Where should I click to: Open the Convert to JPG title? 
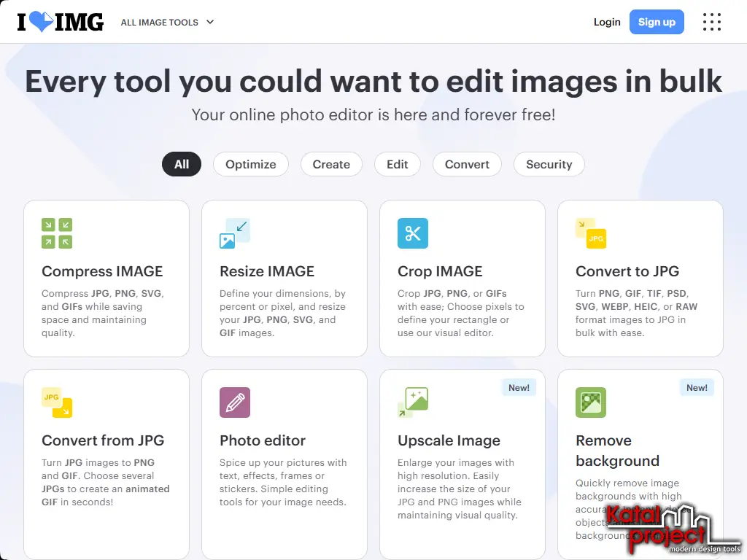click(x=627, y=271)
